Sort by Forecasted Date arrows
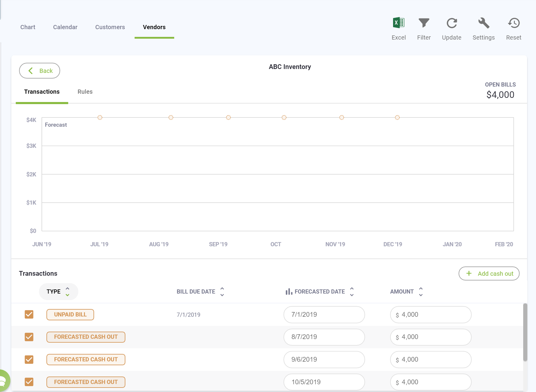 [x=352, y=291]
